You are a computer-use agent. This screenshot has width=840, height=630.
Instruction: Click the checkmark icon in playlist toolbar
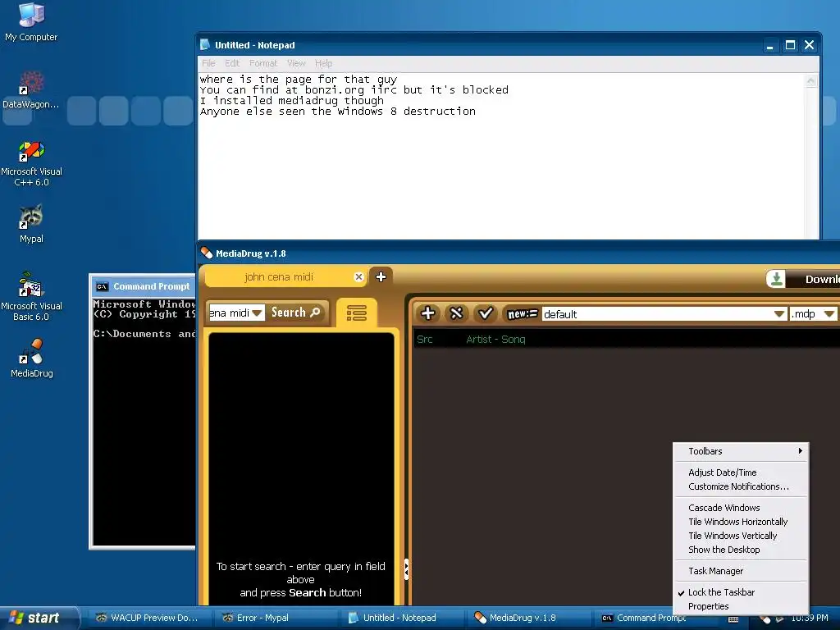pyautogui.click(x=486, y=313)
